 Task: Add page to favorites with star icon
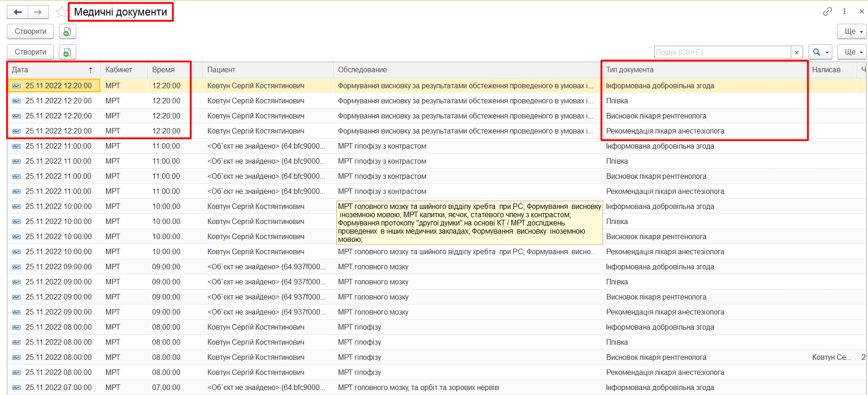click(x=61, y=12)
